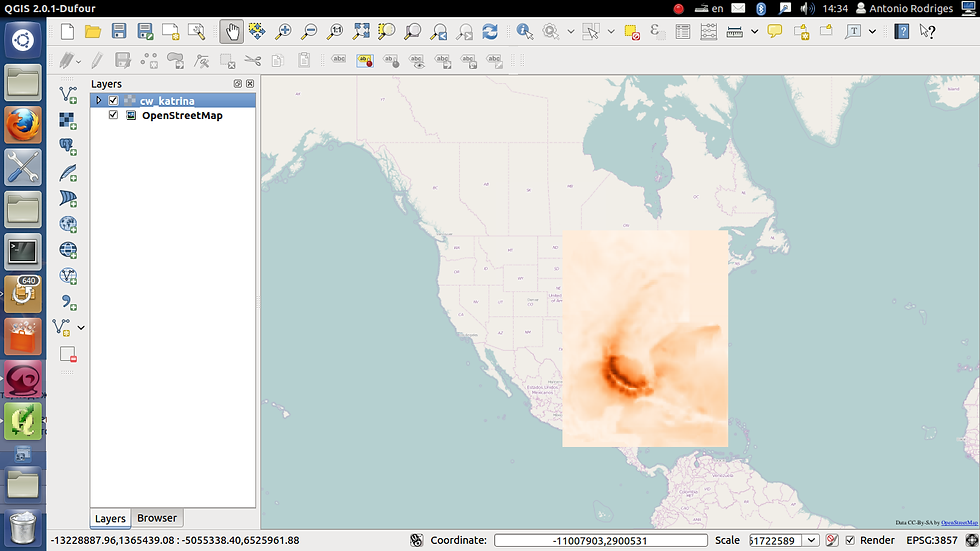
Task: Switch to the Layers tab
Action: coord(110,519)
